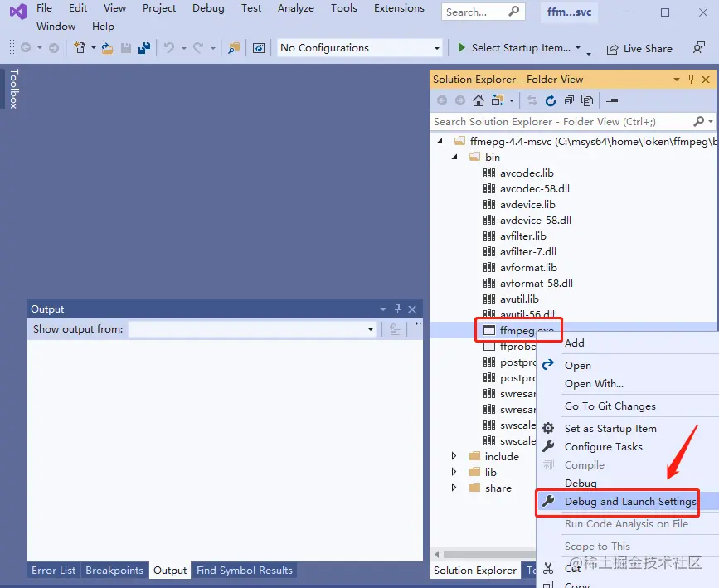Expand the include folder
Viewport: 719px width, 588px height.
click(x=453, y=455)
